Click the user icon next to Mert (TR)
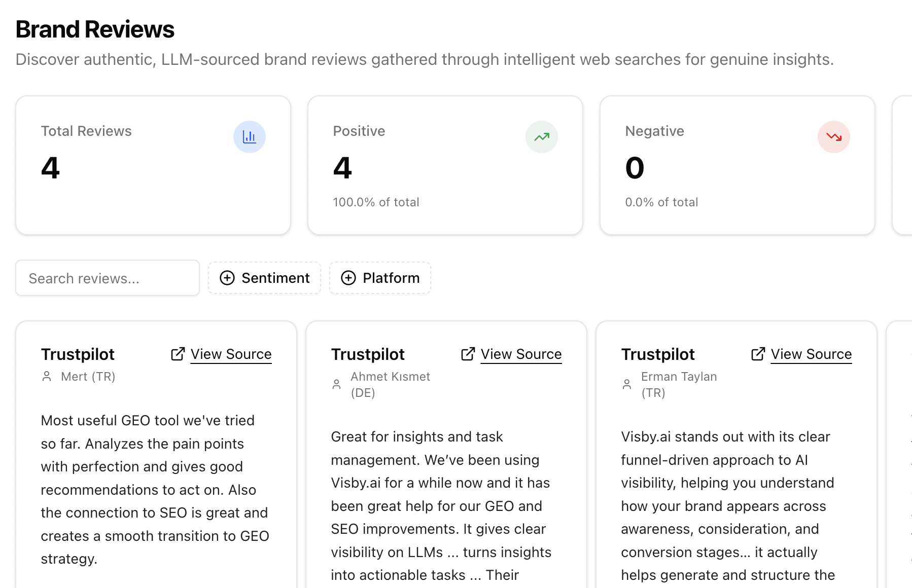The image size is (912, 588). [47, 376]
